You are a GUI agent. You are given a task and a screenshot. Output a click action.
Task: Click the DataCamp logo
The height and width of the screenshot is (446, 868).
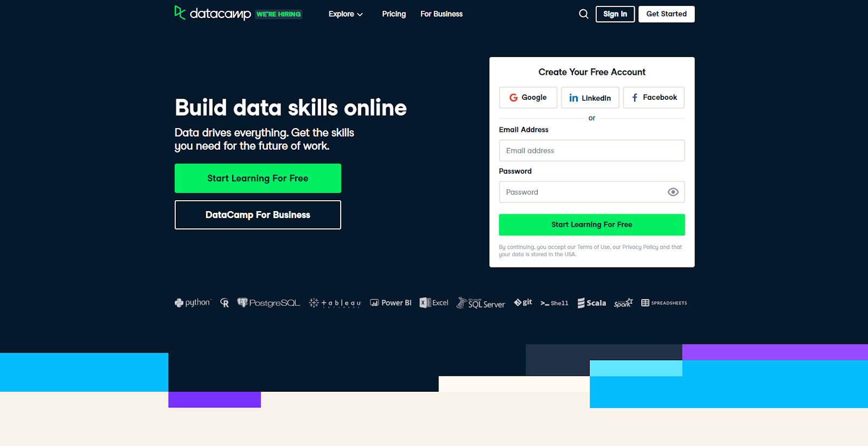[213, 14]
